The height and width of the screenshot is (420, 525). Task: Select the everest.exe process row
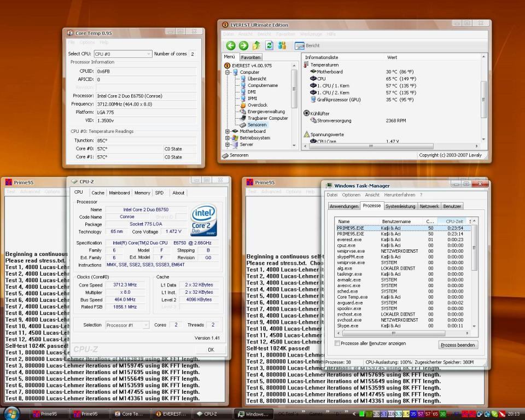(403, 240)
